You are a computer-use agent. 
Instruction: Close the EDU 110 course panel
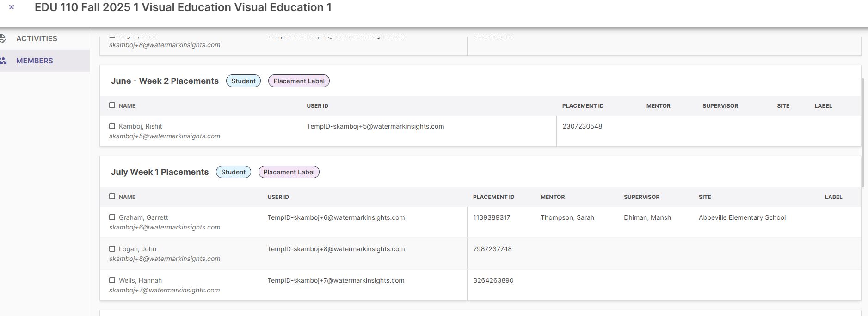pos(12,7)
